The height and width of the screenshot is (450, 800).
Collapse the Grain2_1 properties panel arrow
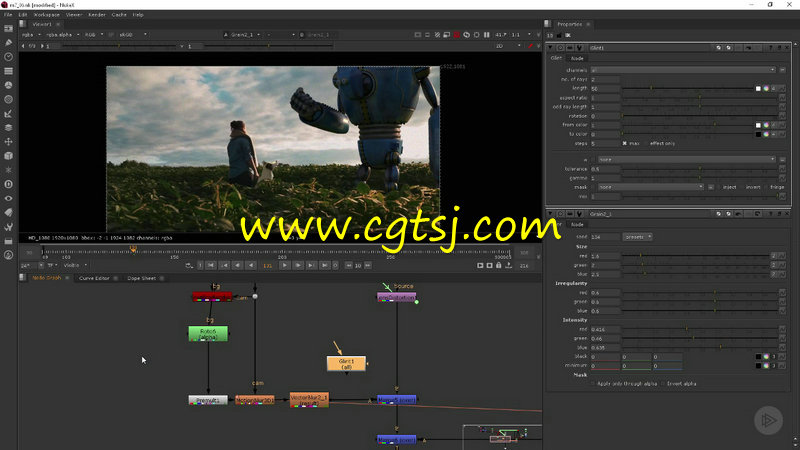point(551,214)
